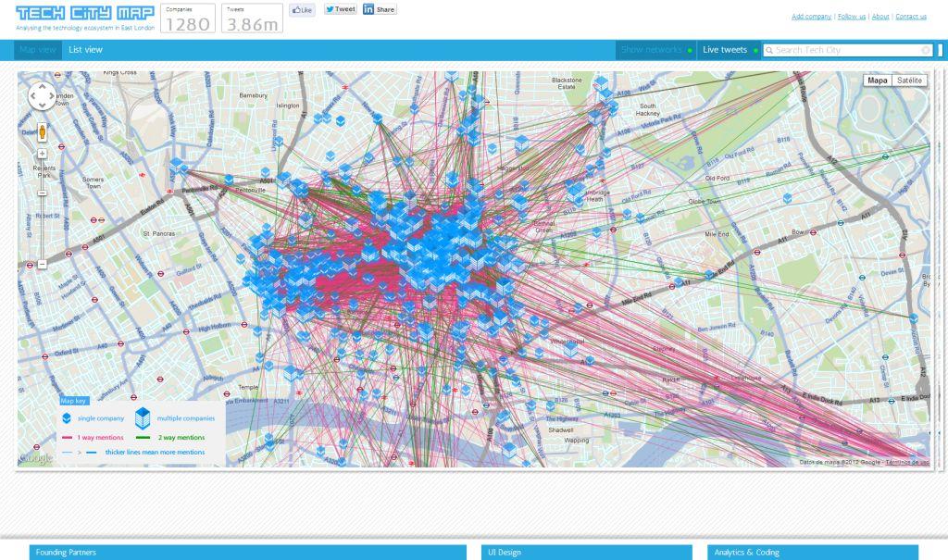Click the zoom-in plus on the map
Screen dimensions: 948x560
pyautogui.click(x=42, y=153)
